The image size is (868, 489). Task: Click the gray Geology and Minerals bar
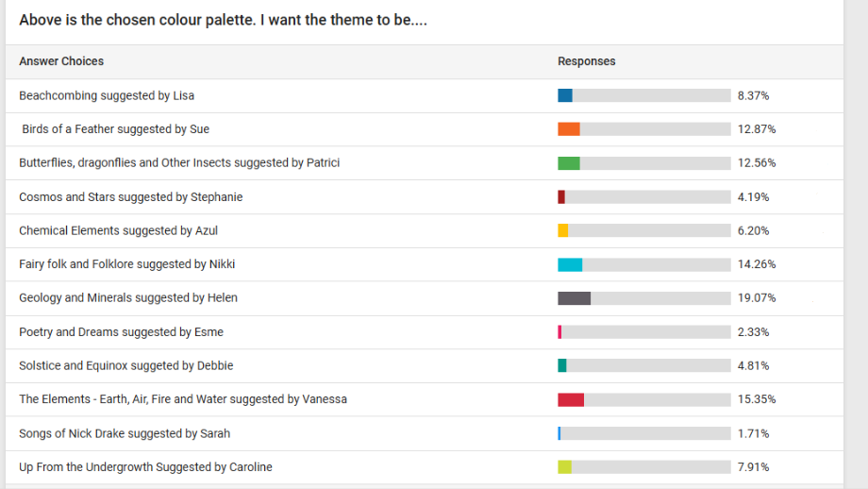click(x=574, y=298)
